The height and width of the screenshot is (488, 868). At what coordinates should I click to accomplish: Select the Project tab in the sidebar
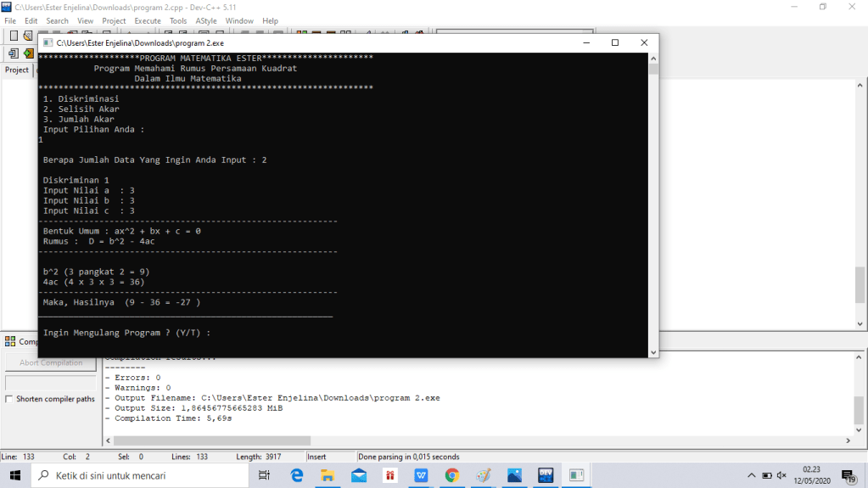tap(17, 70)
